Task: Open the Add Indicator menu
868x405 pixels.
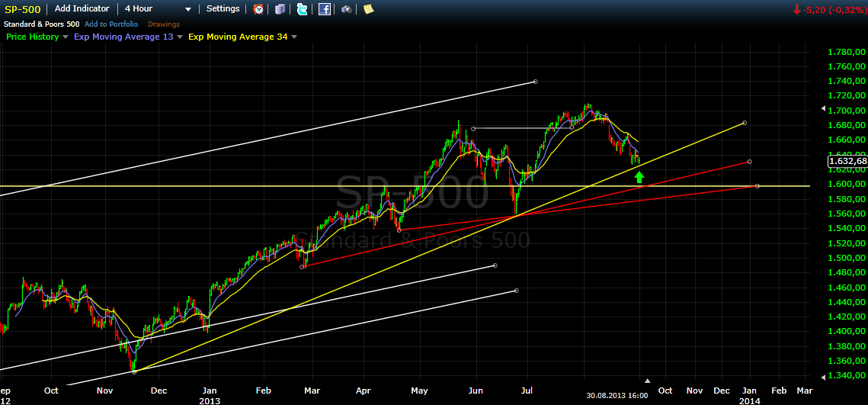Action: pyautogui.click(x=82, y=9)
